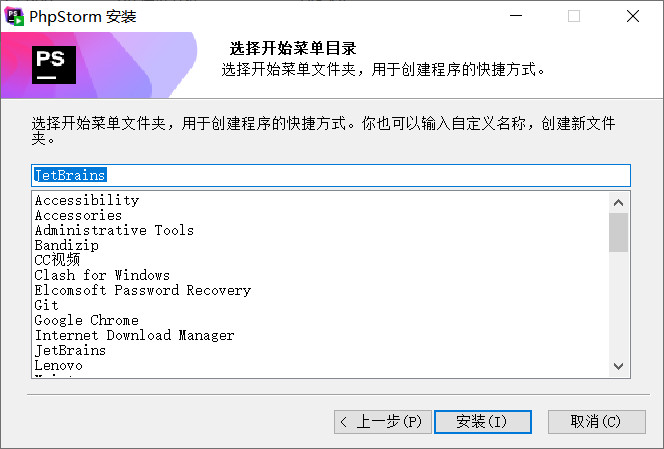Select the Accessibility folder entry
Viewport: 664px width, 449px height.
[87, 200]
